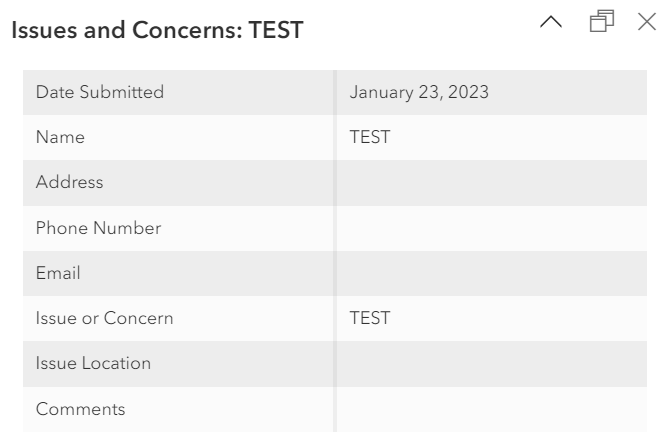Select the Issue or Concern field label

(x=104, y=319)
